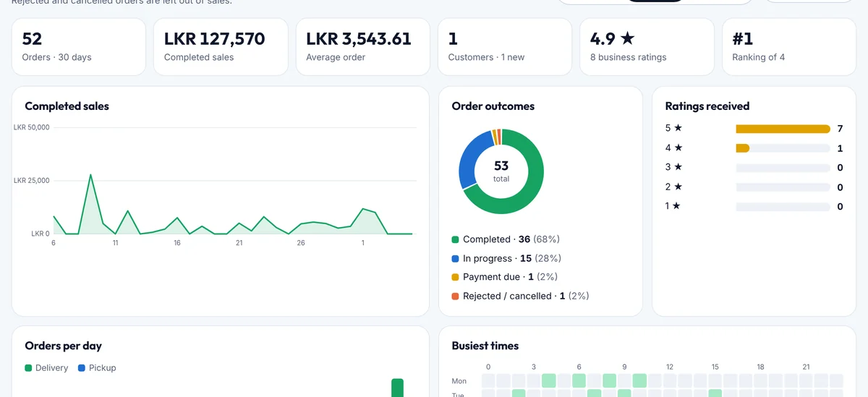Image resolution: width=868 pixels, height=397 pixels.
Task: Select the empty 2-star rating bar
Action: (x=783, y=187)
